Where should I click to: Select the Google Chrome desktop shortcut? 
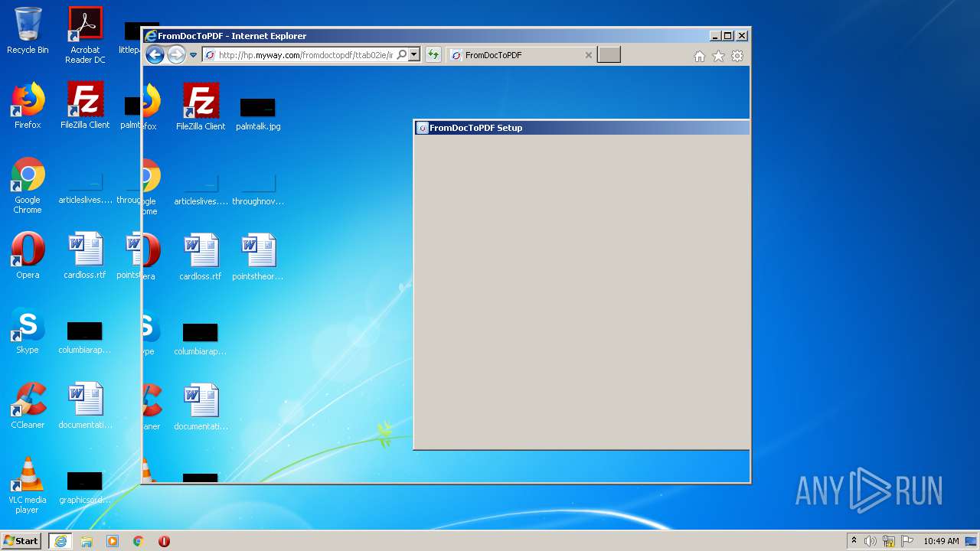tap(28, 185)
